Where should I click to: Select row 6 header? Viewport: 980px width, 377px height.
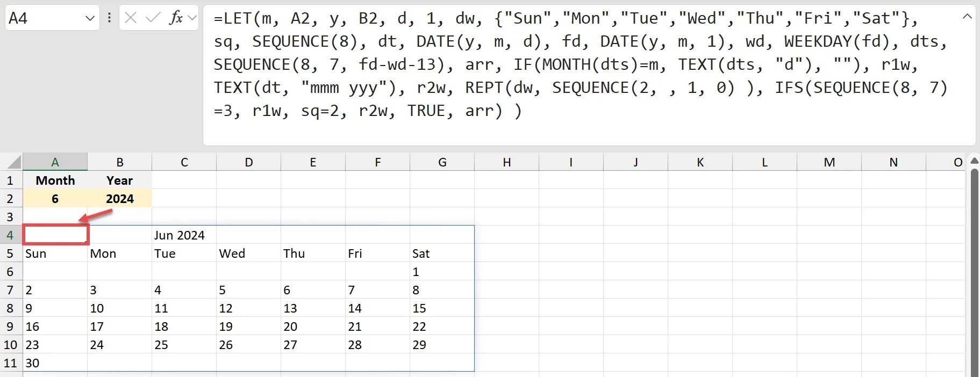click(11, 272)
